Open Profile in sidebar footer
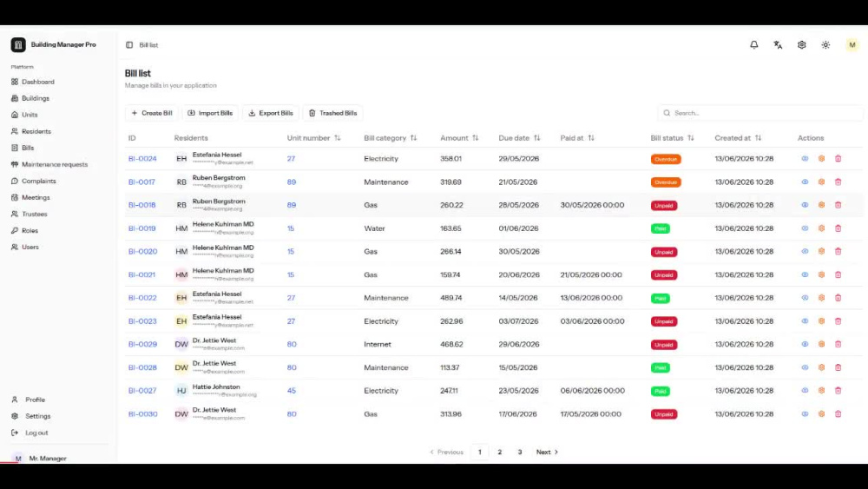Viewport: 868px width, 489px height. coord(29,400)
